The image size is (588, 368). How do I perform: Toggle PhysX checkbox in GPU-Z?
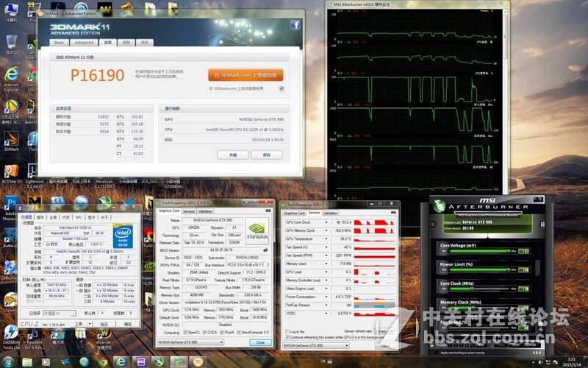pos(222,333)
